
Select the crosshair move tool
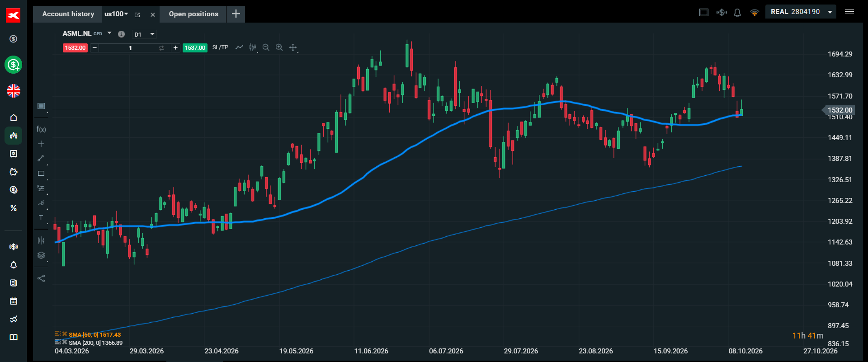coord(293,47)
